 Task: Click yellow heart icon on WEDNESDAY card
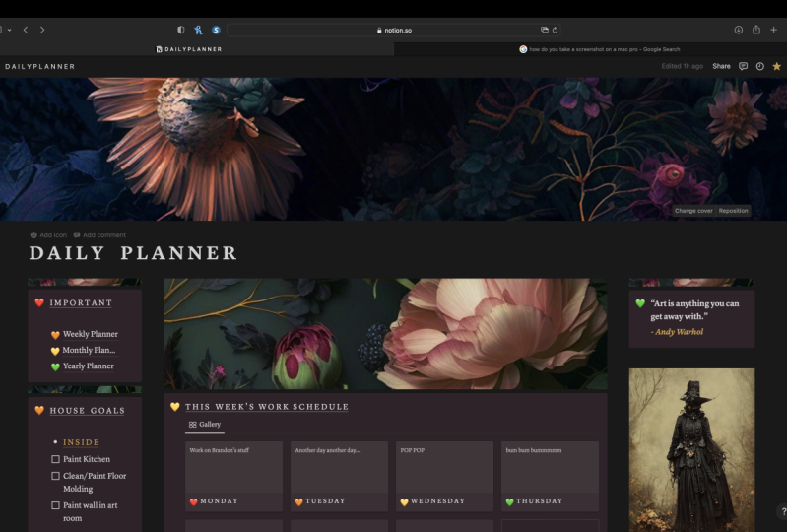[405, 501]
